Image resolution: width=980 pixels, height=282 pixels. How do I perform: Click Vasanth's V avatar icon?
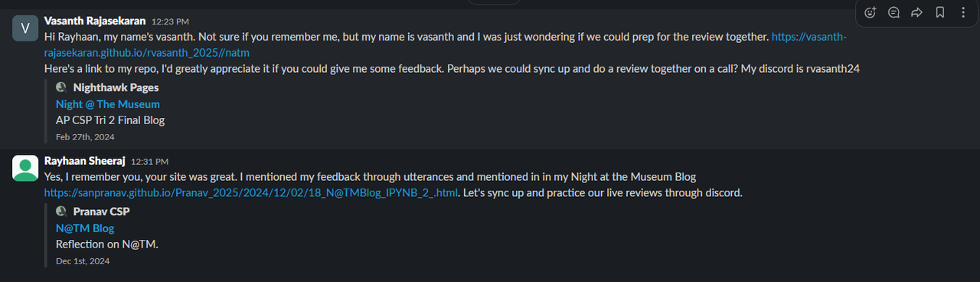pyautogui.click(x=26, y=28)
